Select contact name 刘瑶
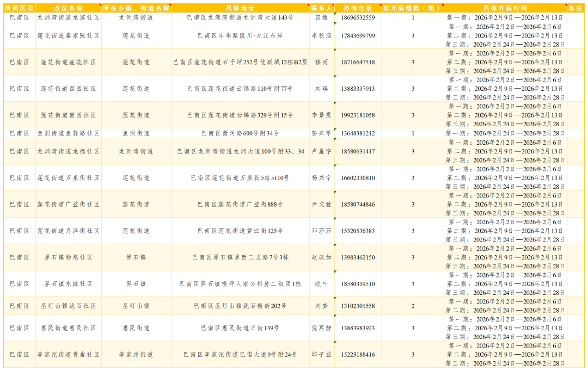Screen dimensions: 588x371 (322, 89)
